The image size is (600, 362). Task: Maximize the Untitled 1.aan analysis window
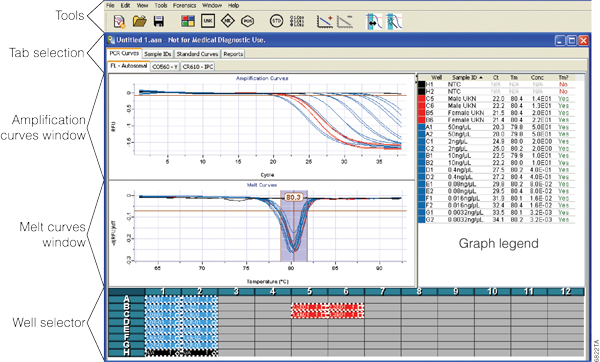click(x=572, y=40)
